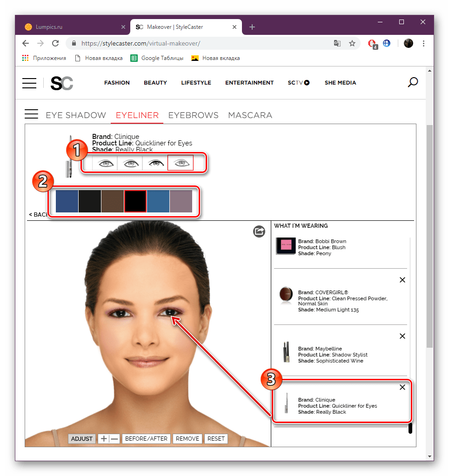Click the What I'm Wearing list scrollbar

pyautogui.click(x=410, y=428)
